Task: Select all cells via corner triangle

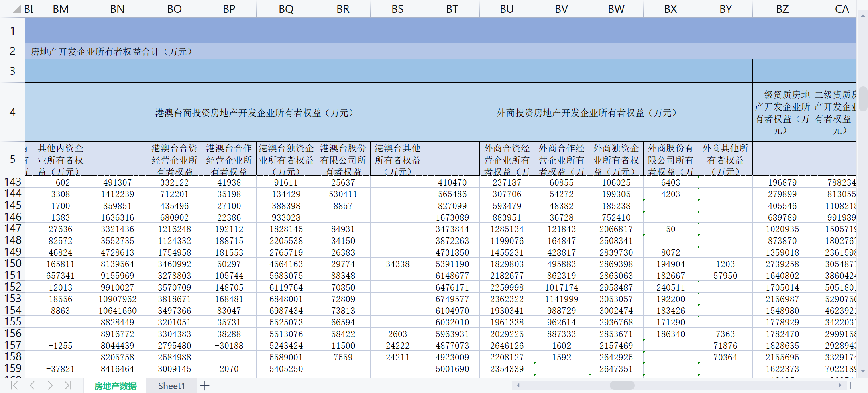Action: point(16,9)
